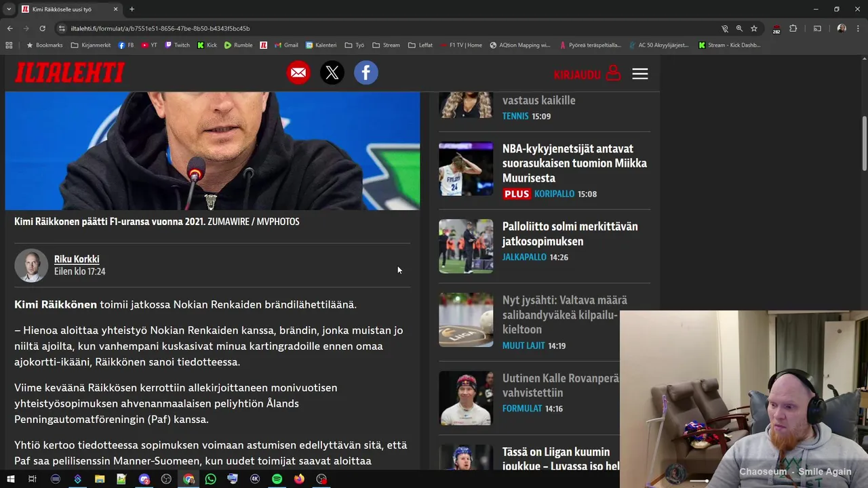Image resolution: width=868 pixels, height=488 pixels.
Task: Click the KIRJAUDU login button
Action: tap(587, 74)
